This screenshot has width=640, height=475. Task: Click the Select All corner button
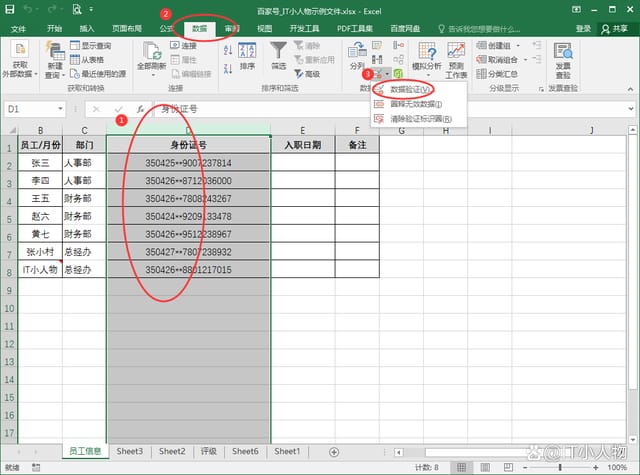(x=11, y=130)
